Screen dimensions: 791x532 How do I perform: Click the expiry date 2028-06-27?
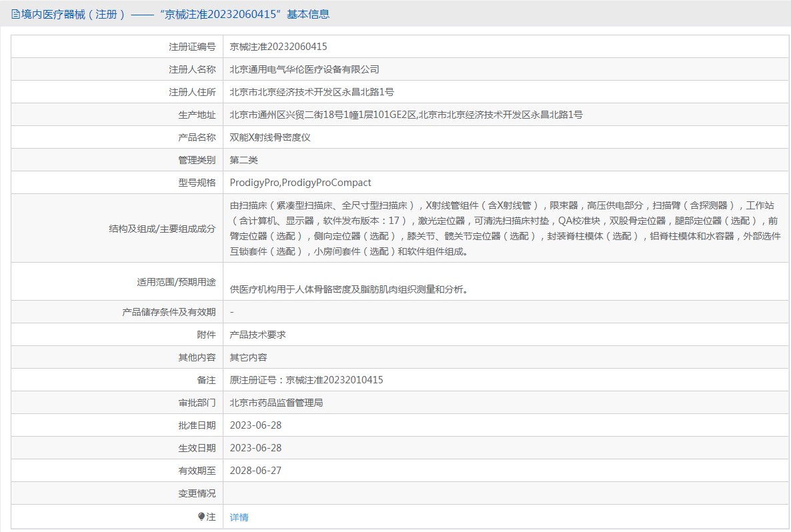pyautogui.click(x=255, y=471)
